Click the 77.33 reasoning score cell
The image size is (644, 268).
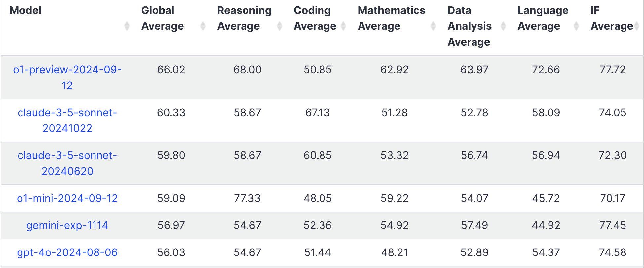point(247,198)
